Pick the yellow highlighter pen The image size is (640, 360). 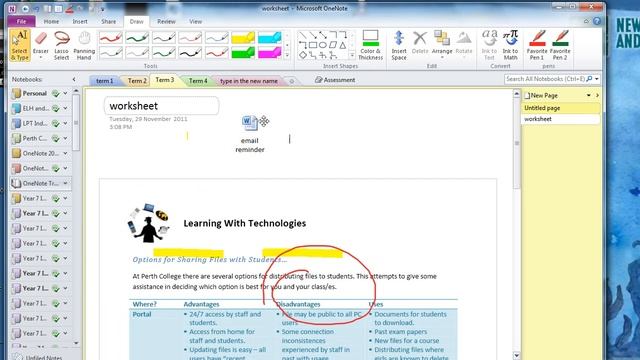coord(243,38)
